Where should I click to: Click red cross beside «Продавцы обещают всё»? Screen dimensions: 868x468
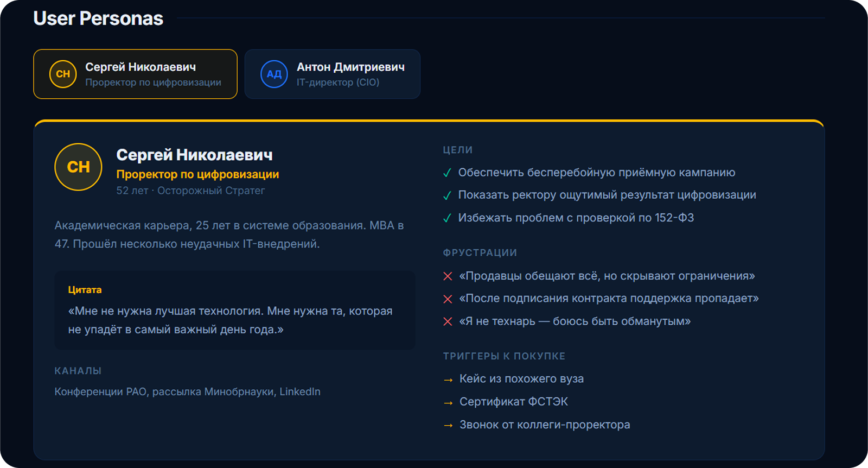point(448,276)
